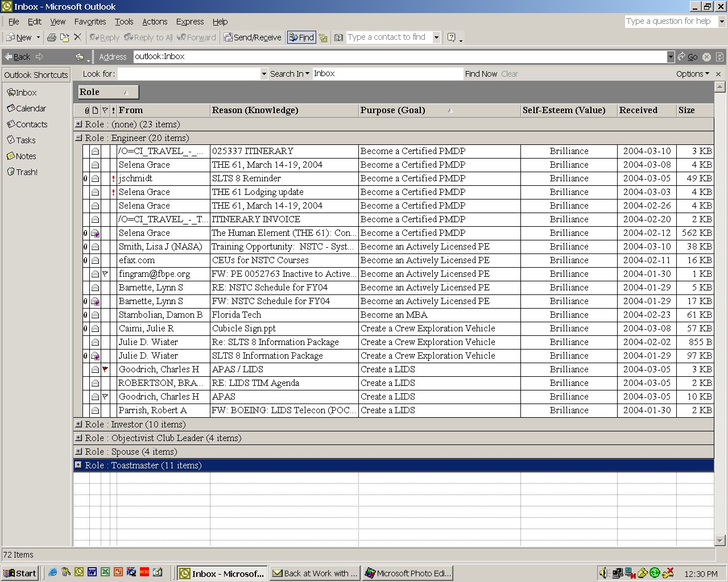Sort by the flag status column header
This screenshot has height=582, width=728.
pos(105,111)
